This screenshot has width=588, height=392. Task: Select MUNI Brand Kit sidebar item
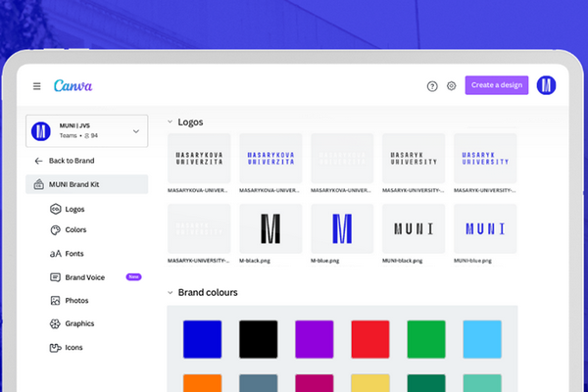86,184
